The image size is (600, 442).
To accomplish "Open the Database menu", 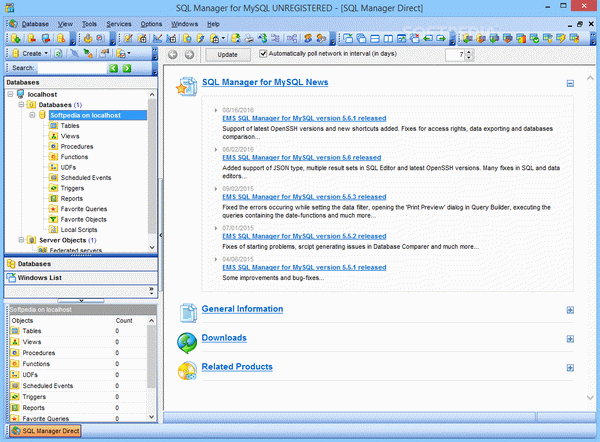I will click(x=35, y=24).
